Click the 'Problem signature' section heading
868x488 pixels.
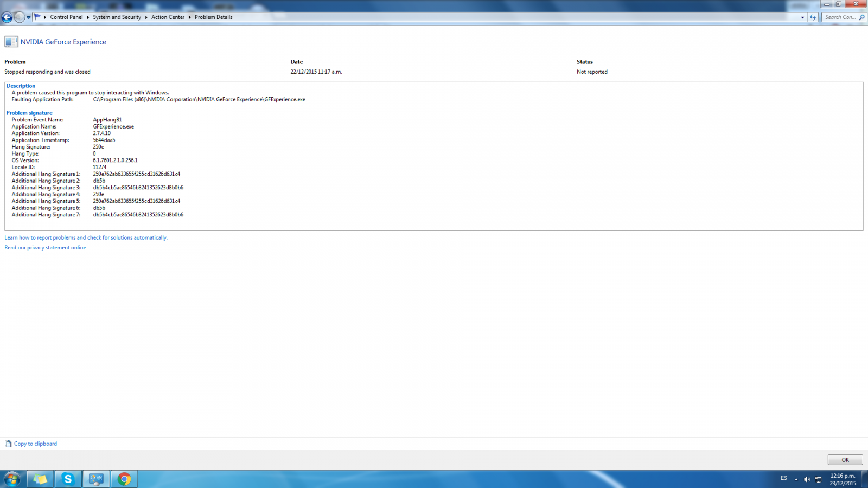tap(29, 113)
